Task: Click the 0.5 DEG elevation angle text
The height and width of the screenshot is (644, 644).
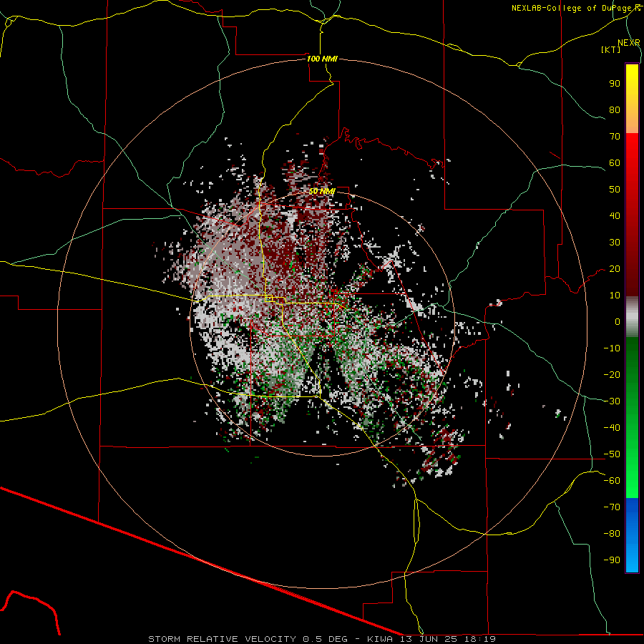Action: 326,639
